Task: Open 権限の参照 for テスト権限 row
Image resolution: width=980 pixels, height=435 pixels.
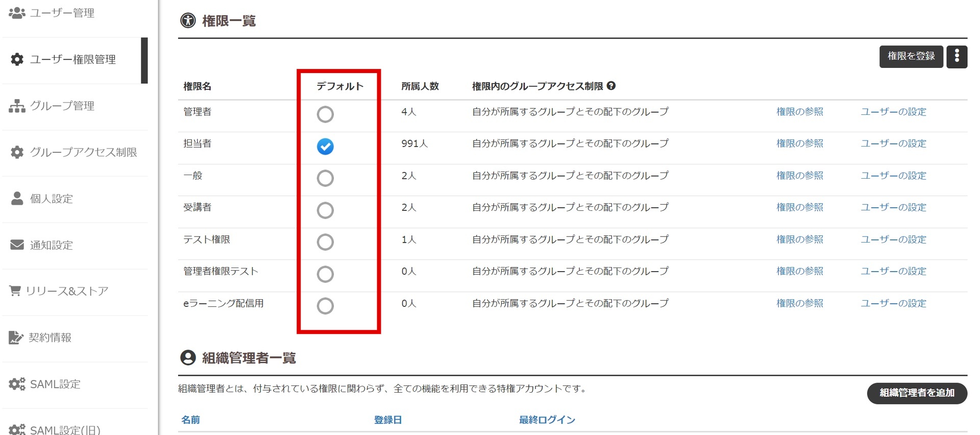Action: coord(800,239)
